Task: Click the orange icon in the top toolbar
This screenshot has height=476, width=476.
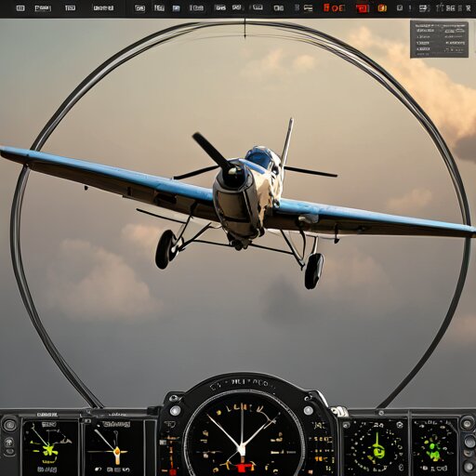Action: [382, 8]
